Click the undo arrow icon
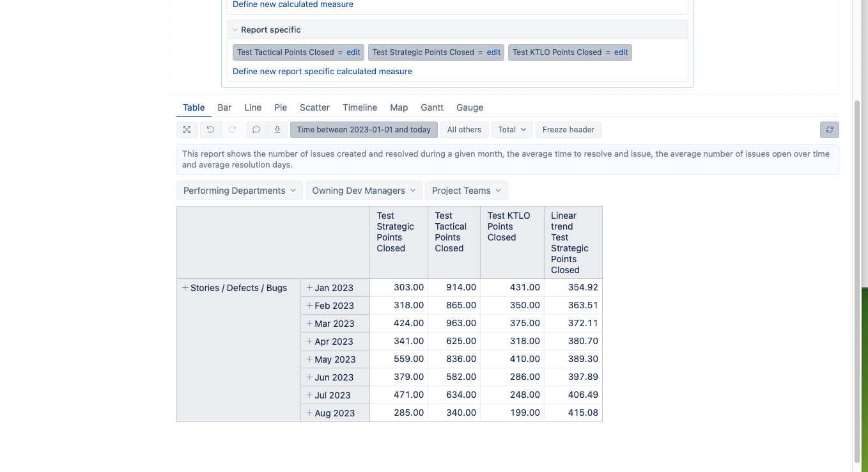Screen dimensions: 868x472 [x=210, y=130]
